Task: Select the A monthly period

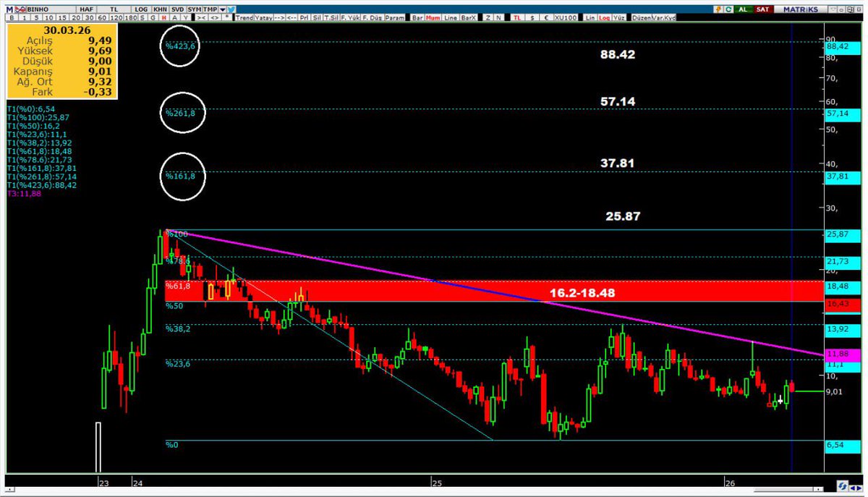Action: pyautogui.click(x=175, y=17)
